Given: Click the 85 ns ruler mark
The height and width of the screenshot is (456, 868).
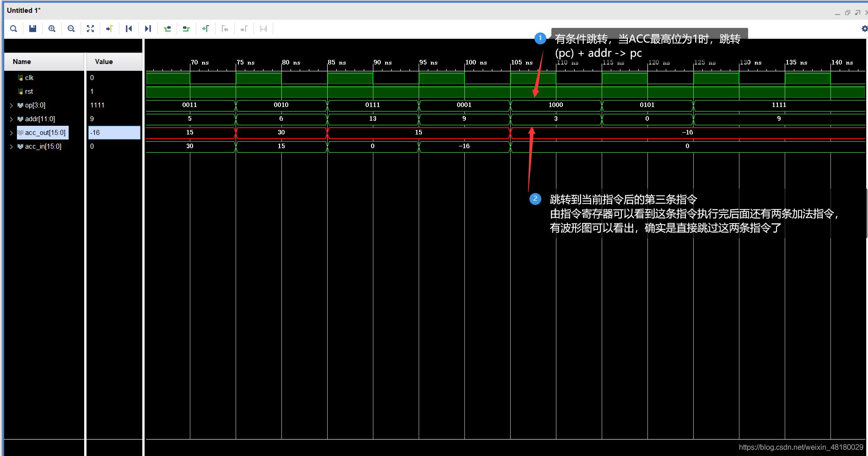Looking at the screenshot, I should click(x=337, y=63).
